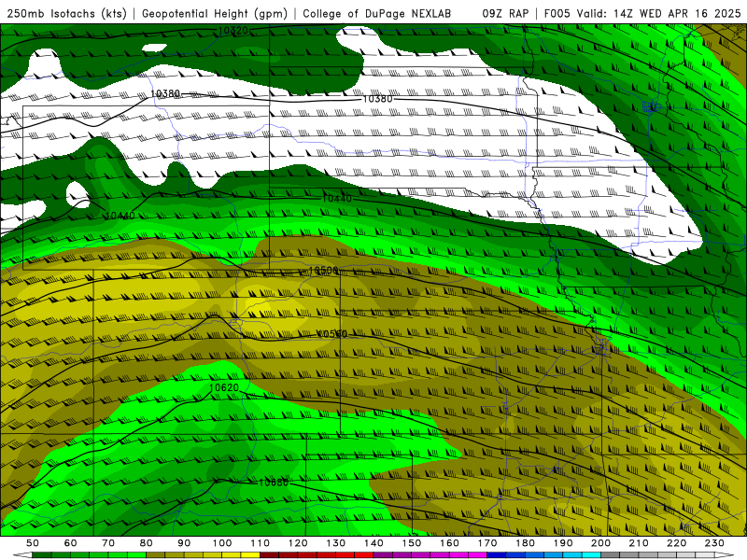Click the '220' color scale label
Viewport: 747px width, 560px height.
point(676,543)
